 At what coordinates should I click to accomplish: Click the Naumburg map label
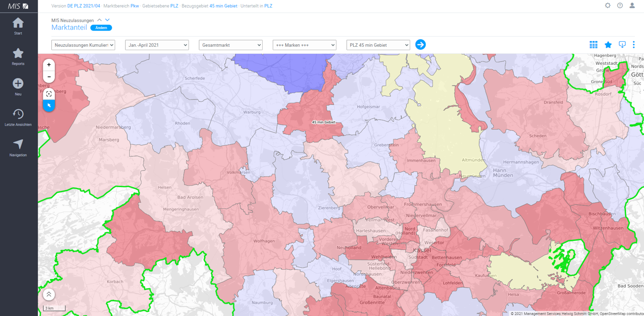point(262,302)
